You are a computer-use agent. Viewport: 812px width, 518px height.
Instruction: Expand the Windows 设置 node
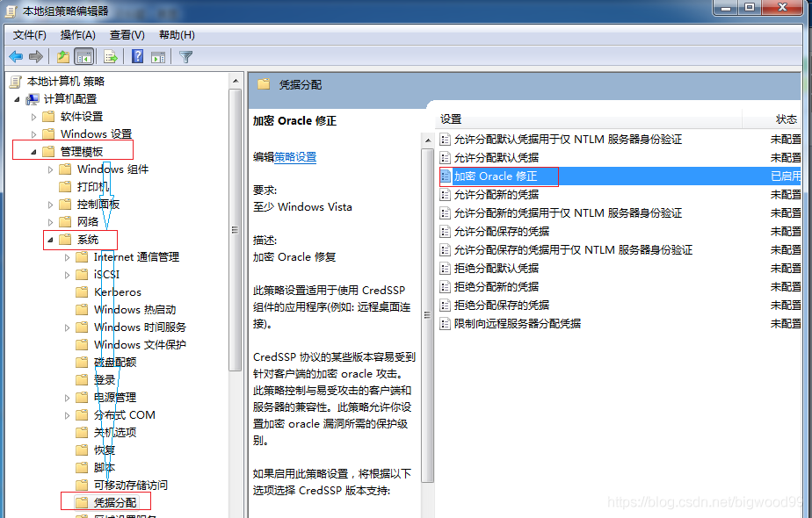(33, 134)
